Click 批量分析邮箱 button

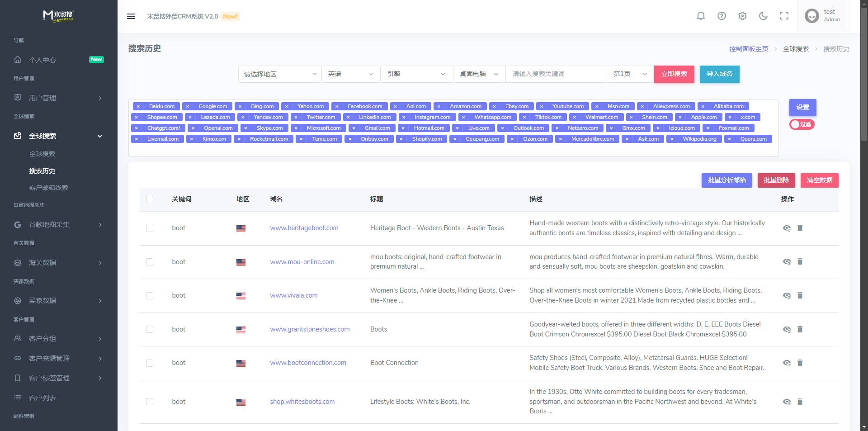point(727,180)
